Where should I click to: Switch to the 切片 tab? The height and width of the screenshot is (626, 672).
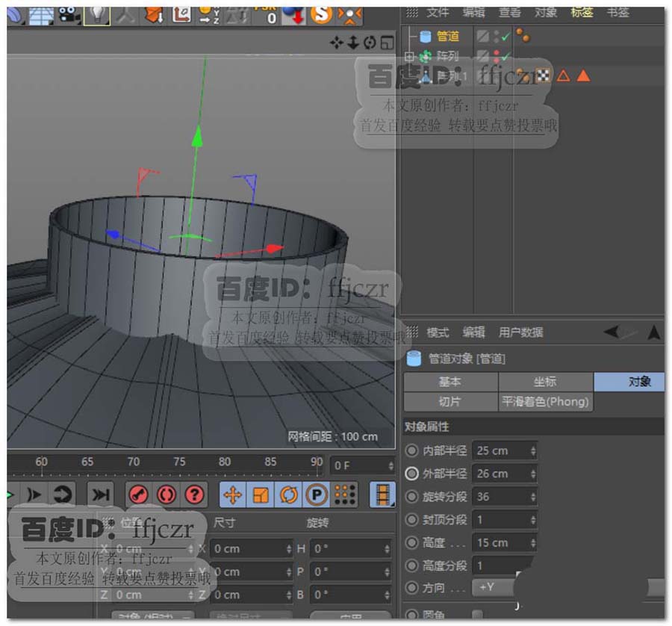[450, 402]
